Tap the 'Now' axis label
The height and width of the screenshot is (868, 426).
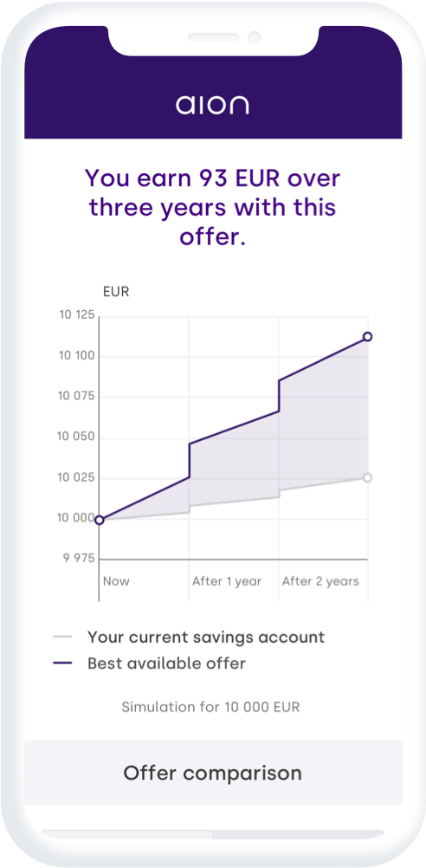116,581
